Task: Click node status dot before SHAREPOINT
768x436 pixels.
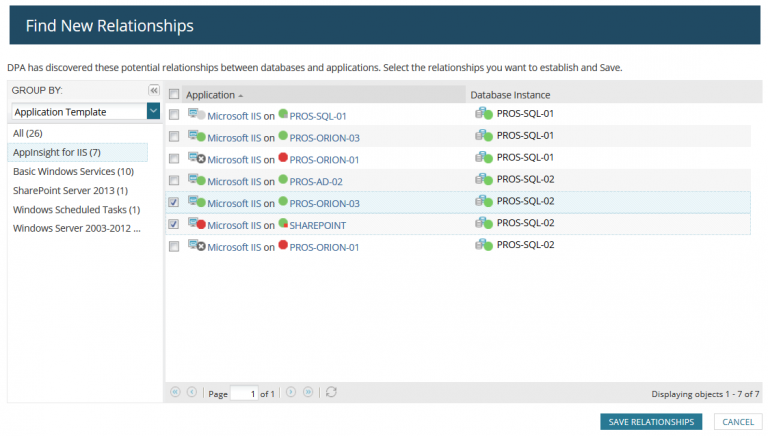Action: click(x=283, y=223)
